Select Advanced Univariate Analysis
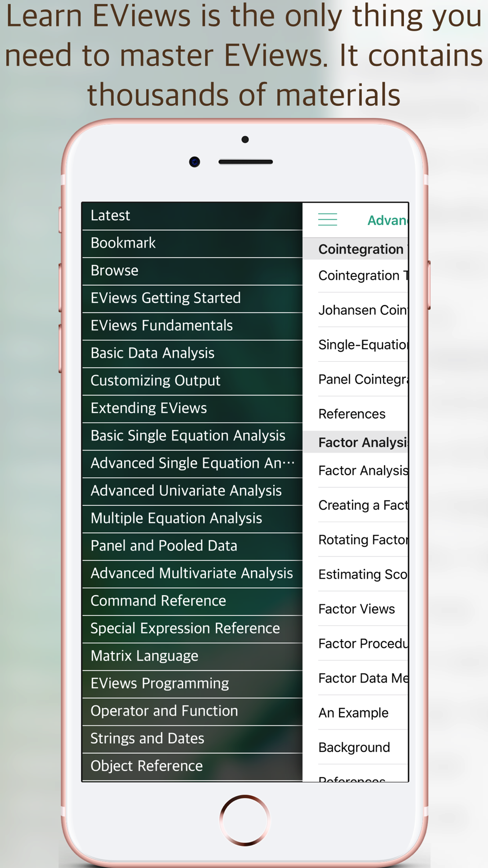This screenshot has height=868, width=488. coord(192,491)
